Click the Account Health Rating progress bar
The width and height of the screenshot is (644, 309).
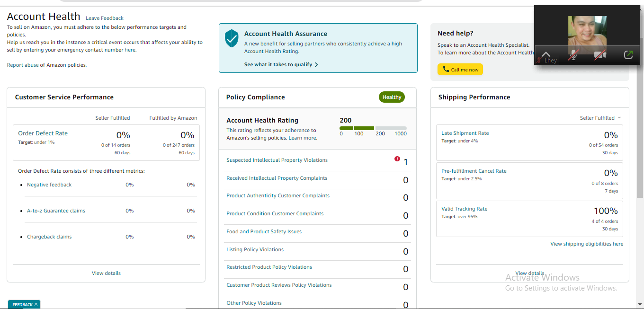coord(373,128)
